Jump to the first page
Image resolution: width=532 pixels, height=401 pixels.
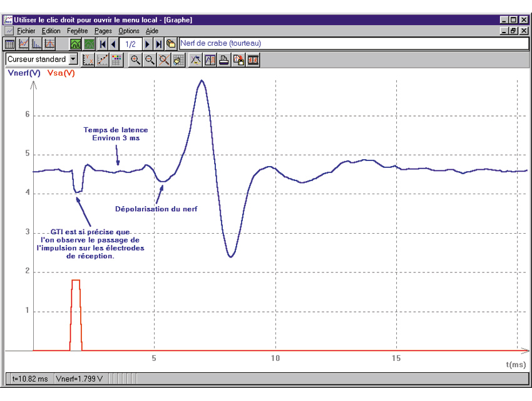[103, 44]
